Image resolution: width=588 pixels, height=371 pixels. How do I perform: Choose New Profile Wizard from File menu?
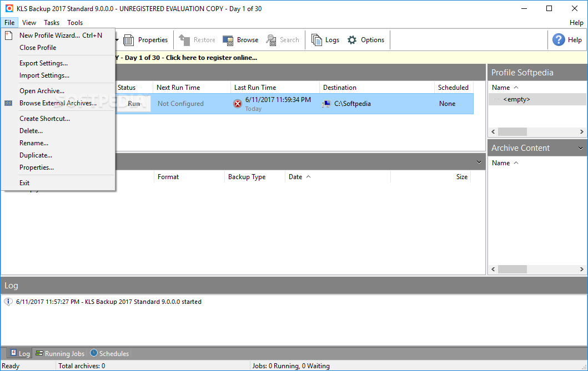(58, 35)
